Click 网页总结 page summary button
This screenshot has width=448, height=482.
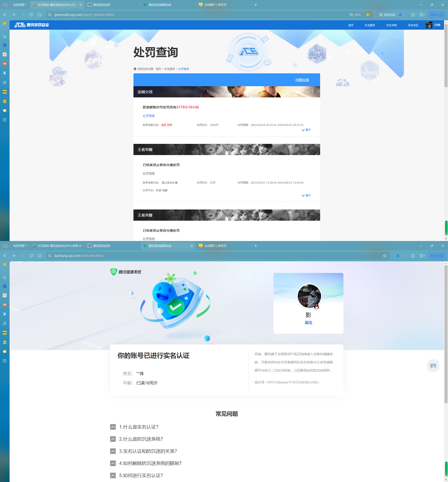[387, 14]
